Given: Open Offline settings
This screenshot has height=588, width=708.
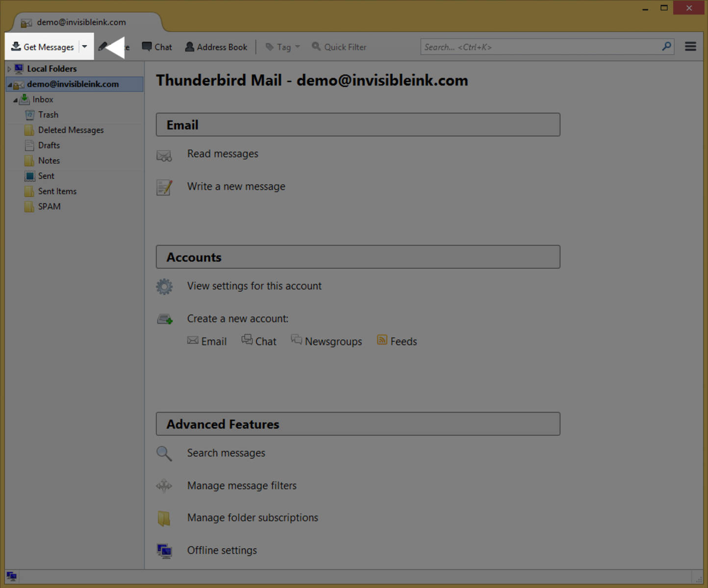Looking at the screenshot, I should [x=222, y=551].
